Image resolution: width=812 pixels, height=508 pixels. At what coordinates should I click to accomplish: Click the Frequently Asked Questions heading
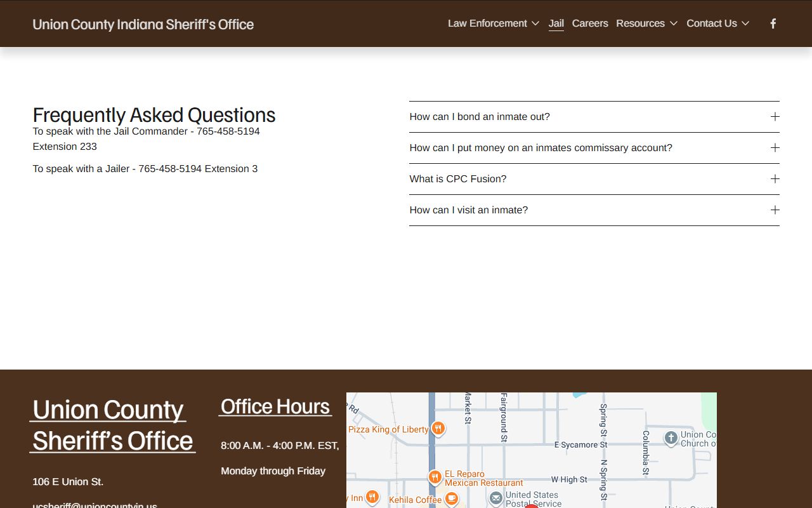point(154,115)
